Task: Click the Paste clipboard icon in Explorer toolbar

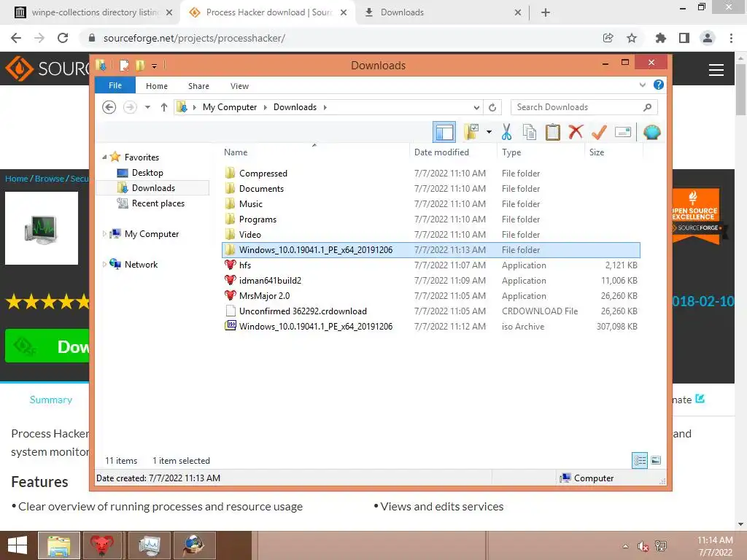Action: [x=553, y=132]
